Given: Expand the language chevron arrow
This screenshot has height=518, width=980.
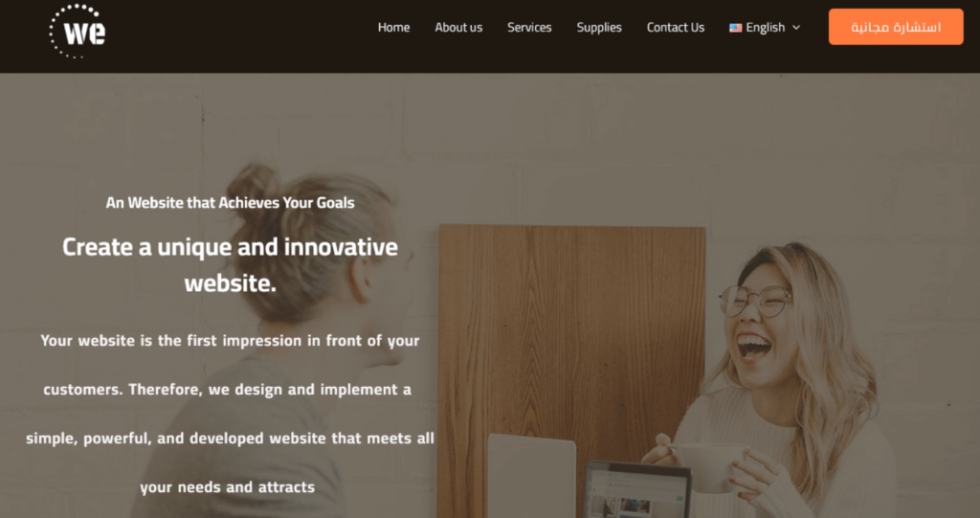Looking at the screenshot, I should point(796,28).
